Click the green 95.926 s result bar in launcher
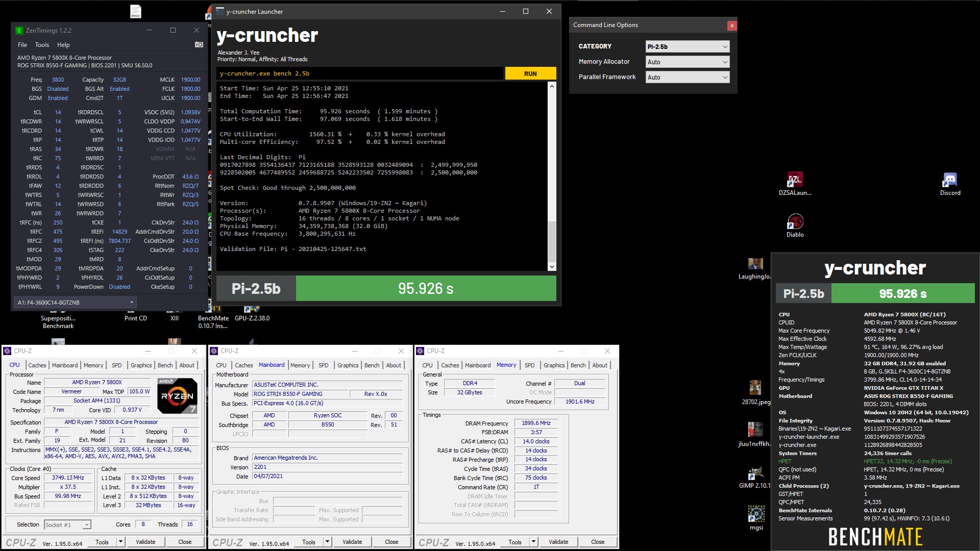This screenshot has width=980, height=551. pyautogui.click(x=426, y=289)
